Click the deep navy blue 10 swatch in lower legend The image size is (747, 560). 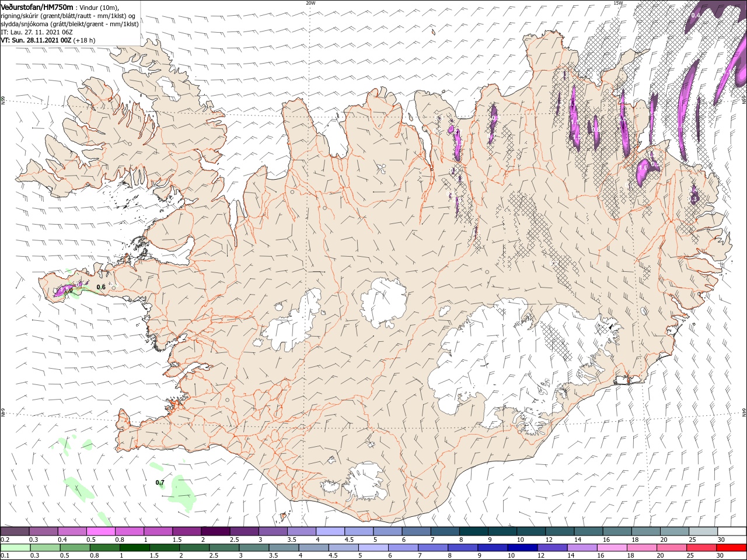(522, 548)
